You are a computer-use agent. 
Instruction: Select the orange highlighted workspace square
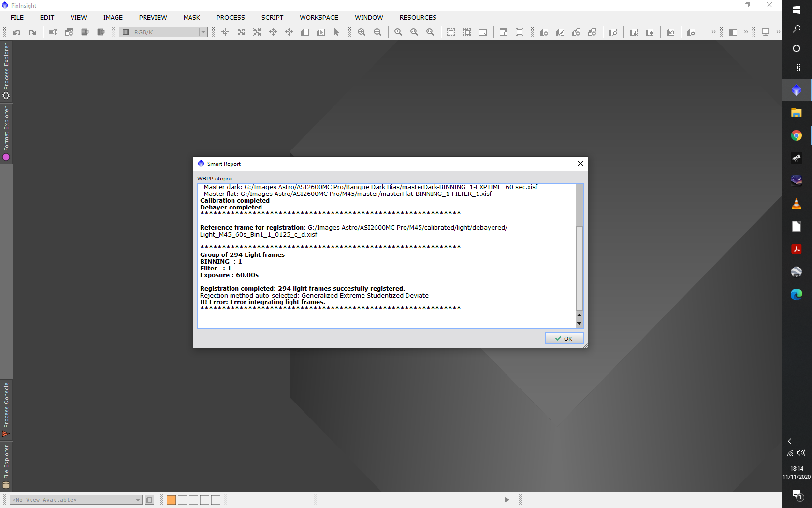point(171,500)
